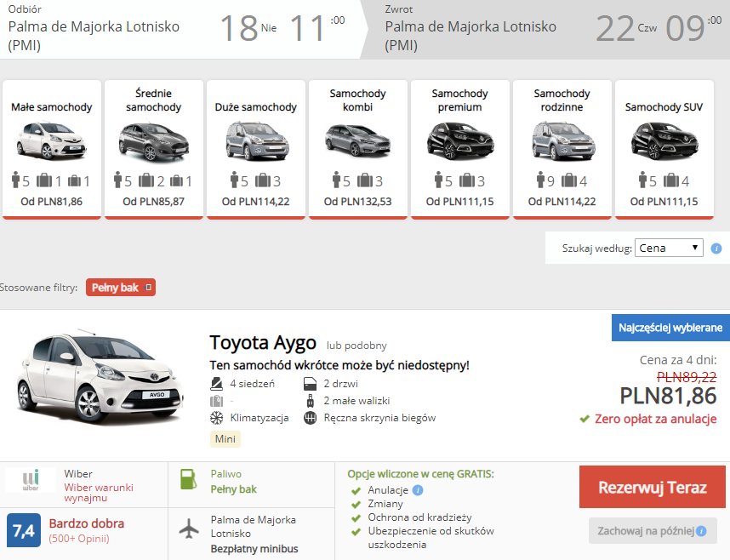Click the grey Ford image in Samochody kombi

click(x=358, y=140)
